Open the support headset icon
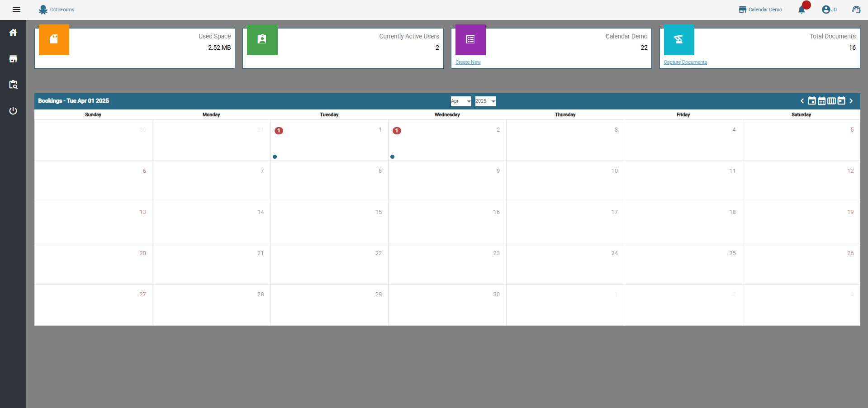 pos(856,9)
